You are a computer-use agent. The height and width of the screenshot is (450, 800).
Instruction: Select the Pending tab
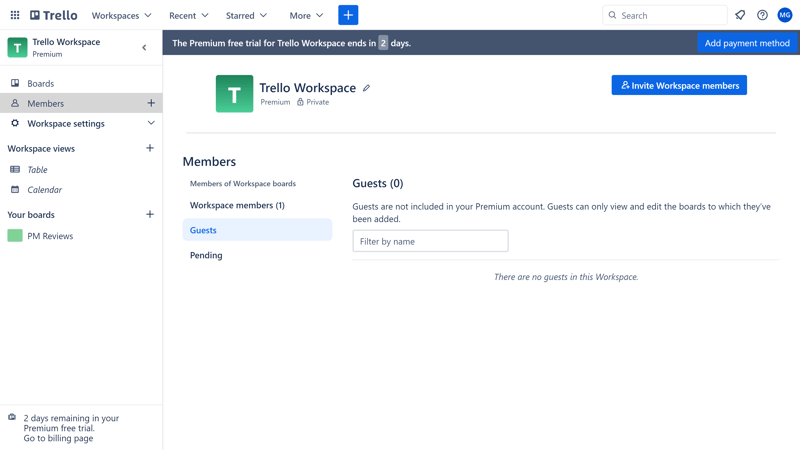(x=257, y=255)
